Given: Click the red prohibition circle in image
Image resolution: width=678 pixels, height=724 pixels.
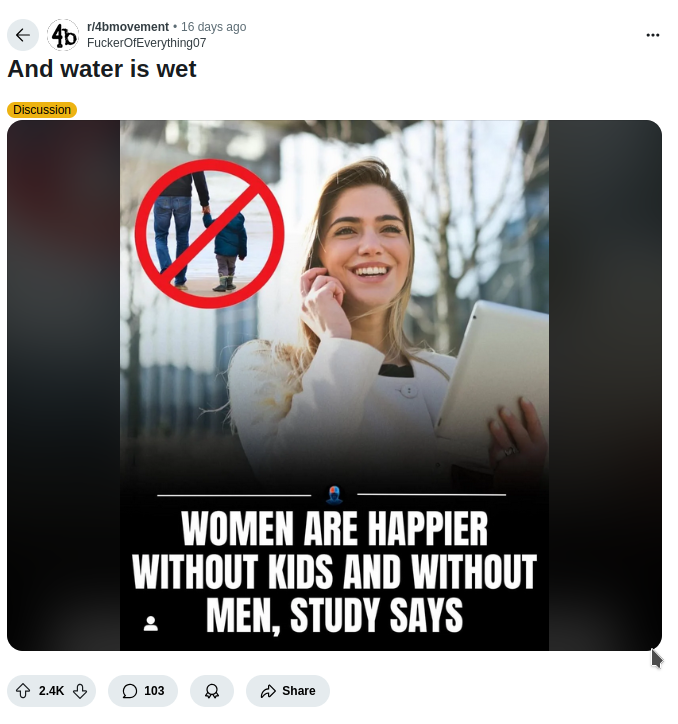Looking at the screenshot, I should (x=210, y=236).
